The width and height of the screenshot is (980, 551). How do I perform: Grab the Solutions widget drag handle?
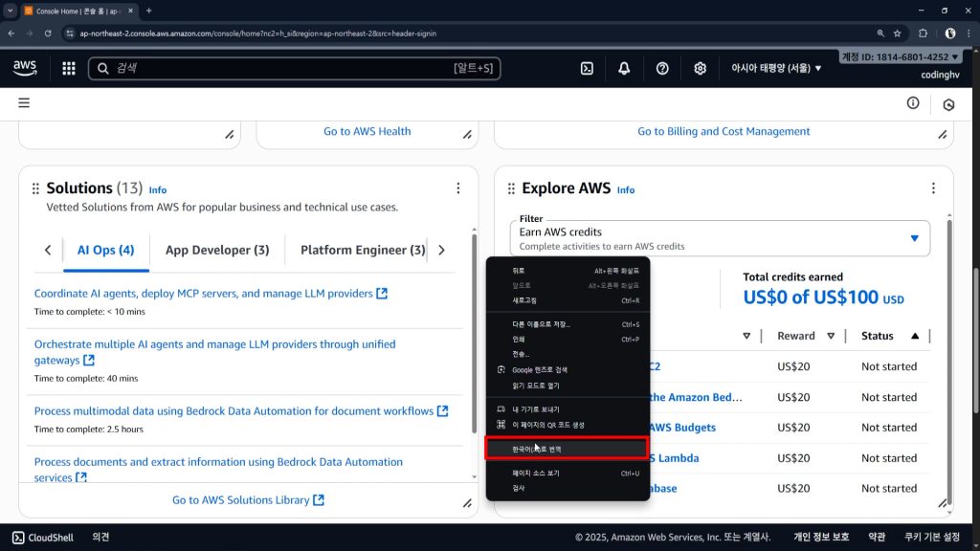click(x=35, y=188)
